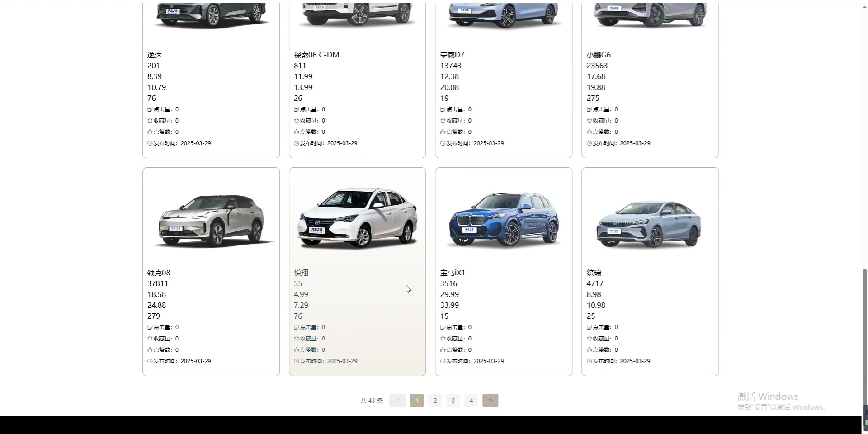Click the click-count icon on 探索06 C-DM card

coord(297,109)
